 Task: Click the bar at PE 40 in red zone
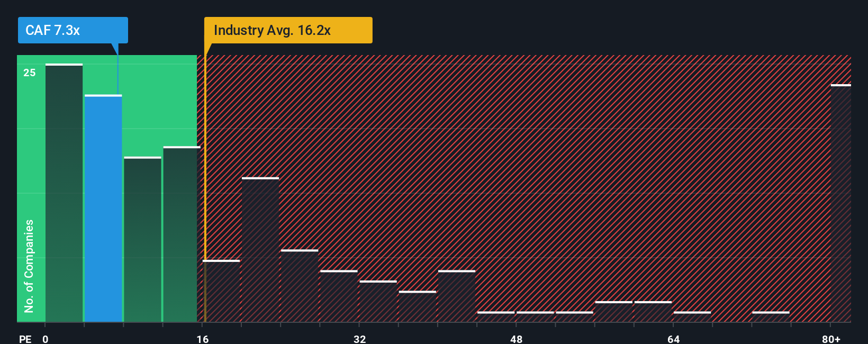[457, 296]
